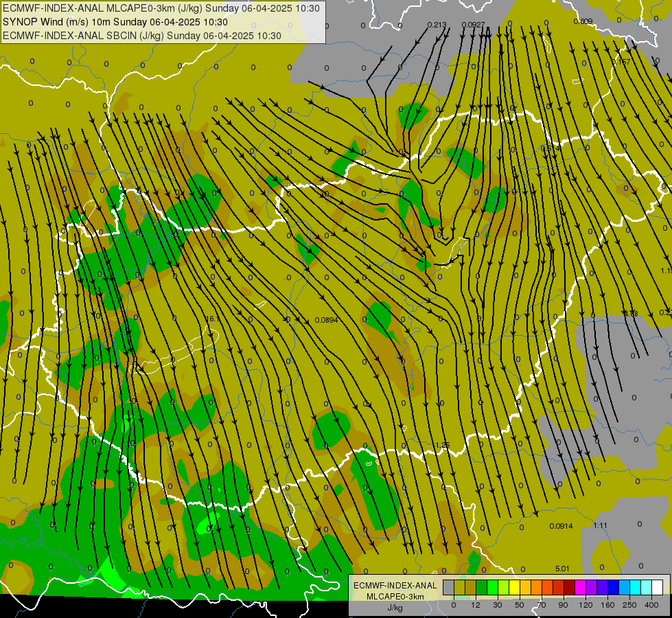Click the pure yellow legend swatch
Screen dimensions: 672x618
tap(515, 587)
